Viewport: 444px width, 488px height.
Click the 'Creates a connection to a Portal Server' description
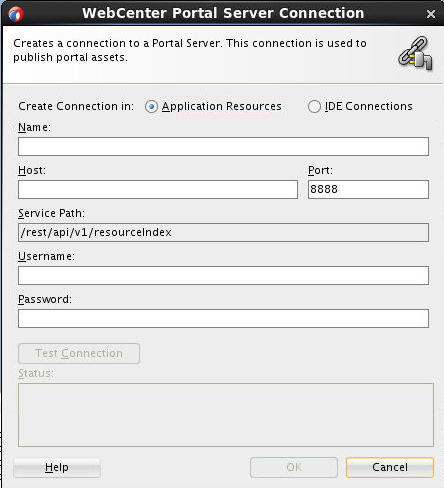190,50
